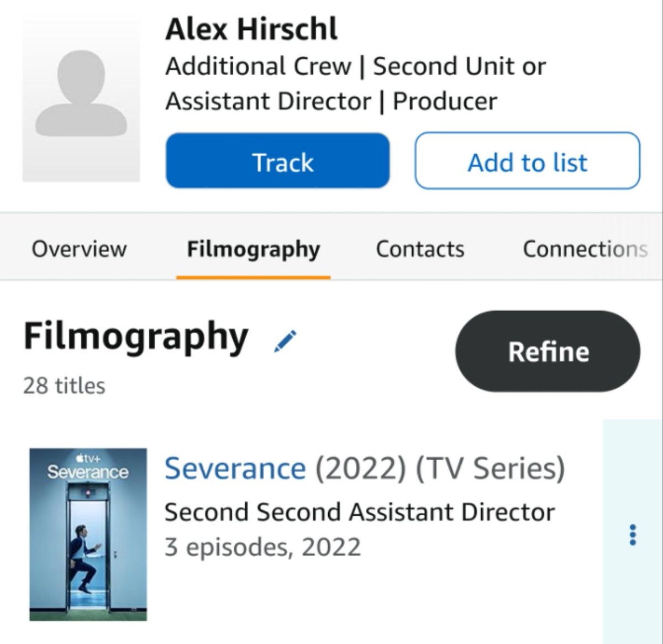The width and height of the screenshot is (663, 644).
Task: Click the (2022) (TV Series) label
Action: coord(440,469)
